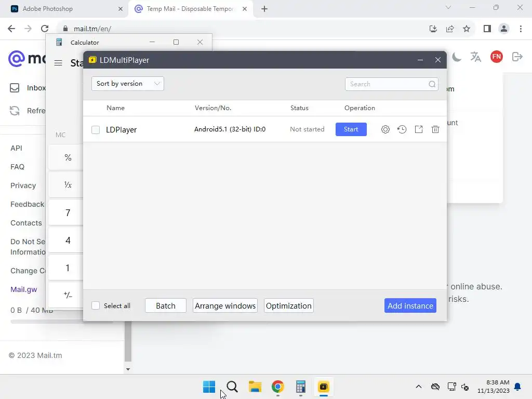Viewport: 532px width, 399px height.
Task: Go back in the browser
Action: pyautogui.click(x=11, y=29)
